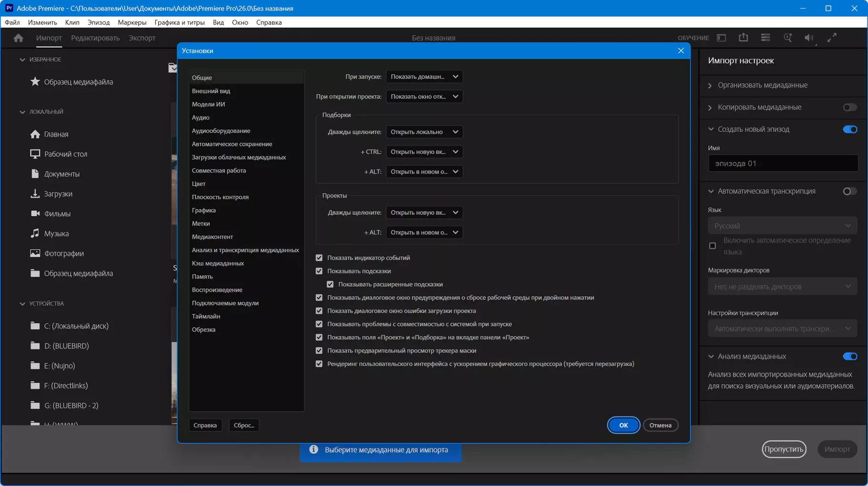Click the E: (Nujno) folder icon

tap(35, 365)
